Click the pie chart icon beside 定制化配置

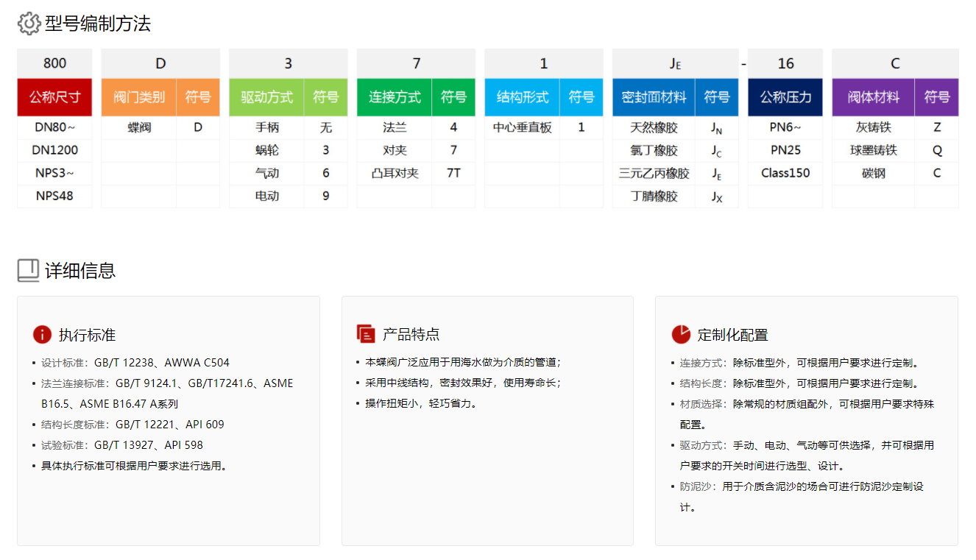tap(681, 334)
